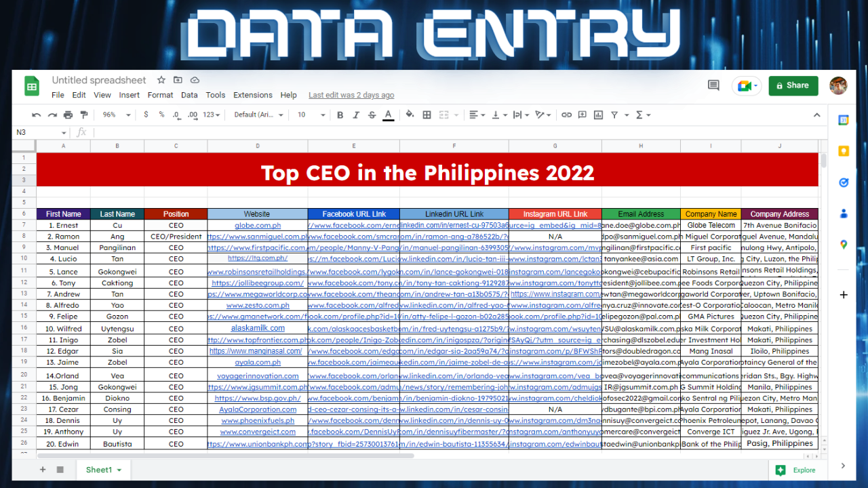Show the all sheets list icon
The image size is (868, 488).
point(60,470)
